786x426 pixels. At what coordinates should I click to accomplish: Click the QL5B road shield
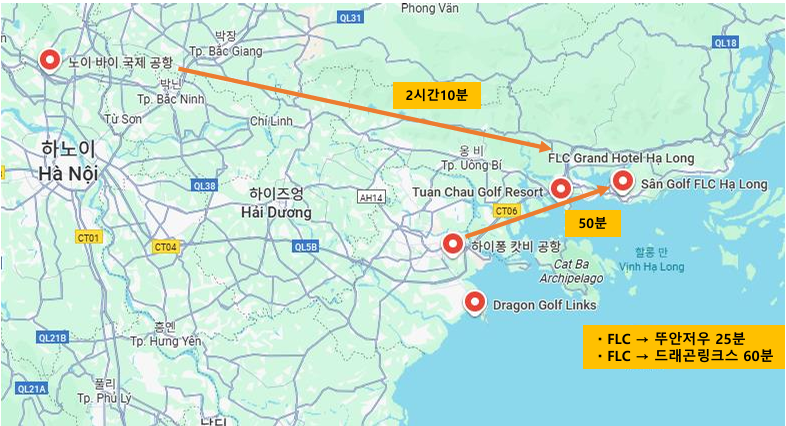point(305,247)
